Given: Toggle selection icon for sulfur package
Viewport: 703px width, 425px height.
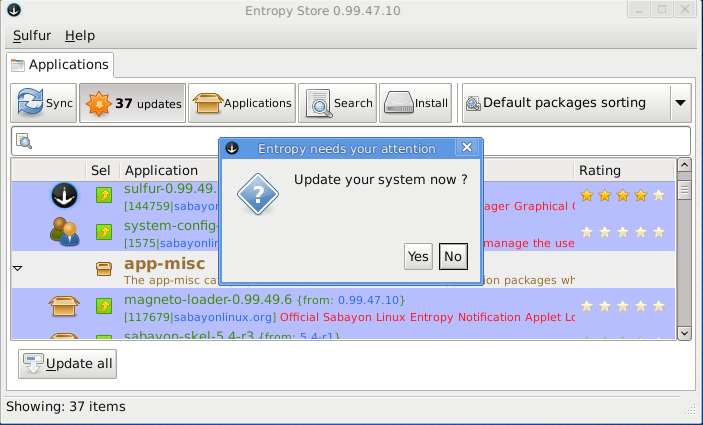Looking at the screenshot, I should [104, 195].
